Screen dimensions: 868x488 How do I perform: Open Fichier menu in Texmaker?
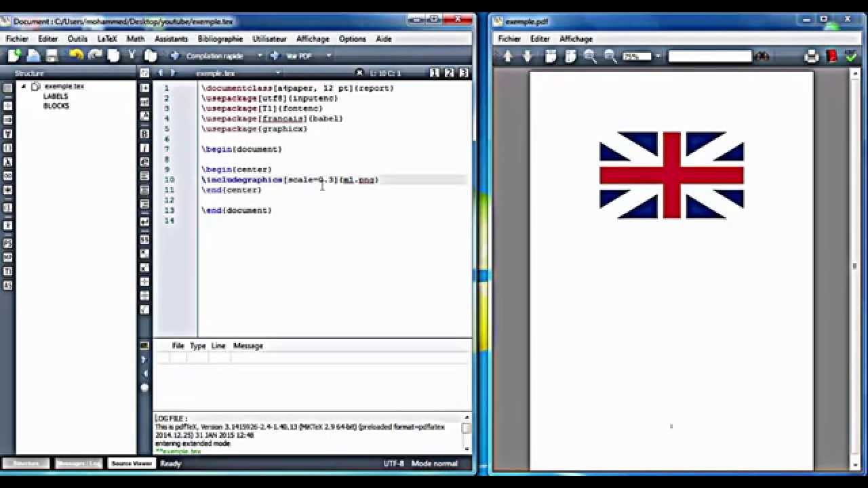point(17,39)
